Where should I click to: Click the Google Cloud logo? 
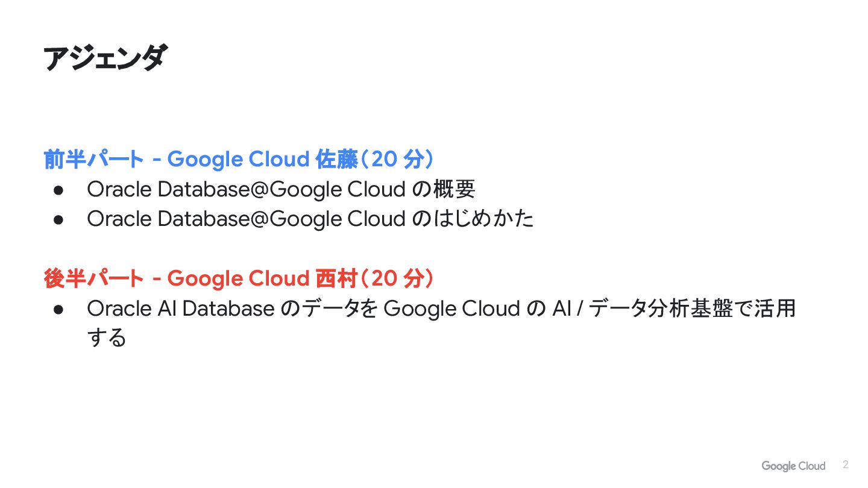click(793, 466)
